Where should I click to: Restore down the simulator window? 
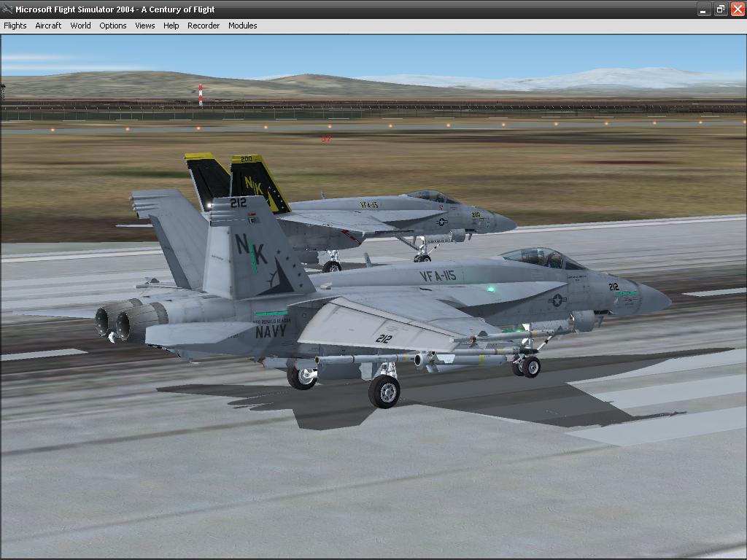pyautogui.click(x=720, y=9)
